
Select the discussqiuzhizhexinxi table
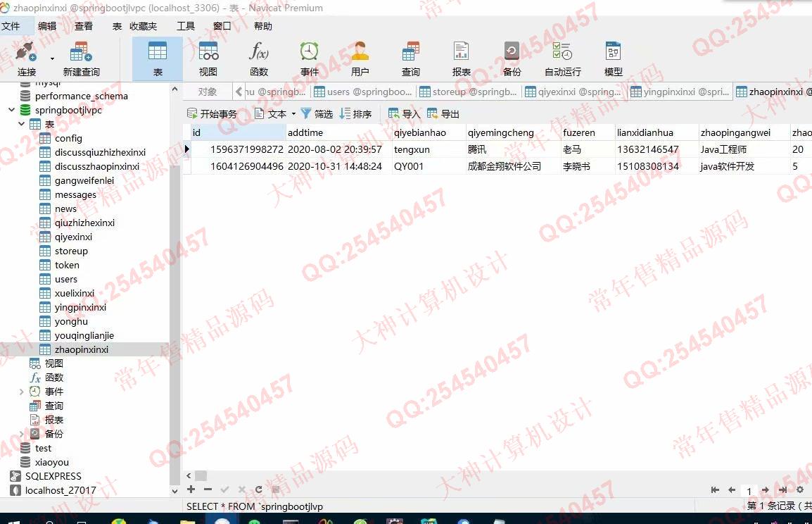coord(100,152)
